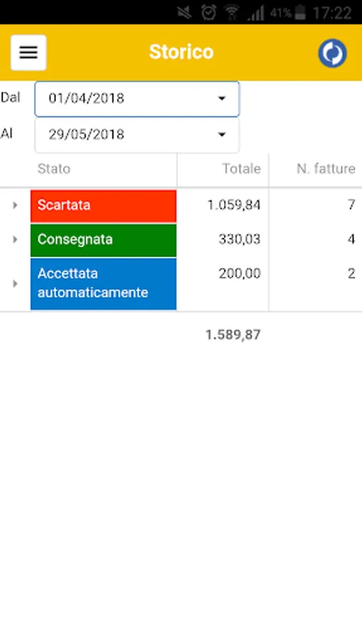Expand the Scartata row arrow

click(x=15, y=205)
